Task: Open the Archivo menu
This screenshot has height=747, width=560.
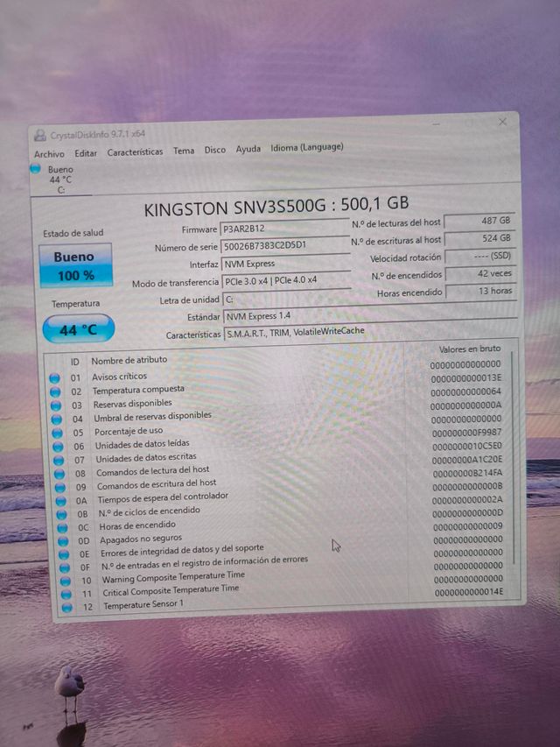Action: (49, 154)
